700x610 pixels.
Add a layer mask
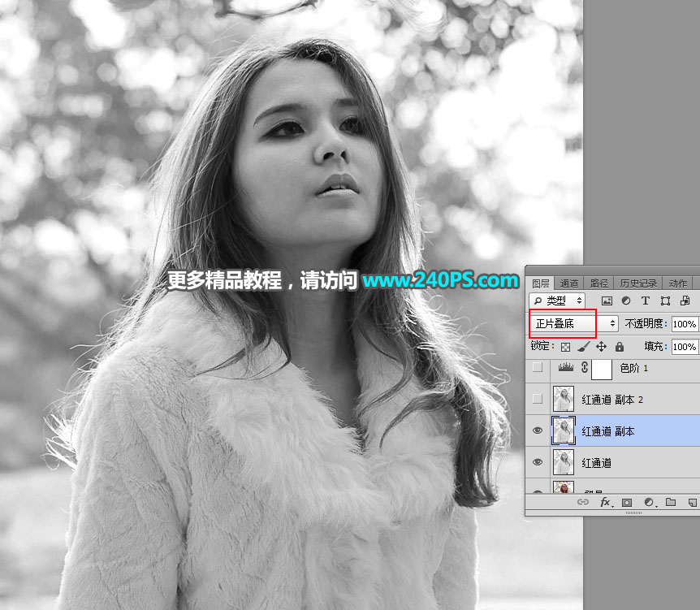point(627,503)
